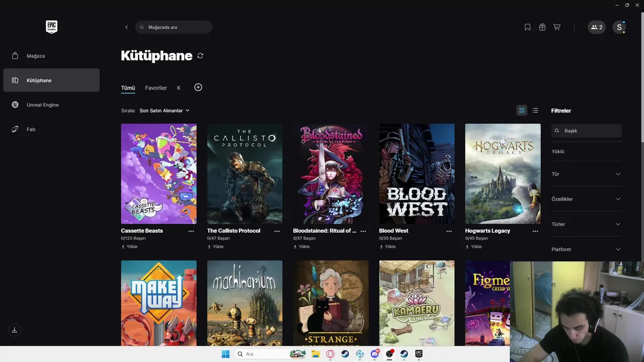Click the Mağazada ara search field

tap(174, 27)
